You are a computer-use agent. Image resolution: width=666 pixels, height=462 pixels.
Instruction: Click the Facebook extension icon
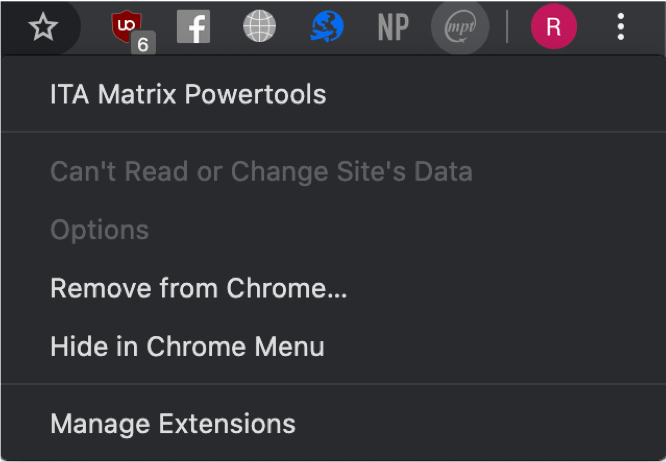click(x=193, y=27)
